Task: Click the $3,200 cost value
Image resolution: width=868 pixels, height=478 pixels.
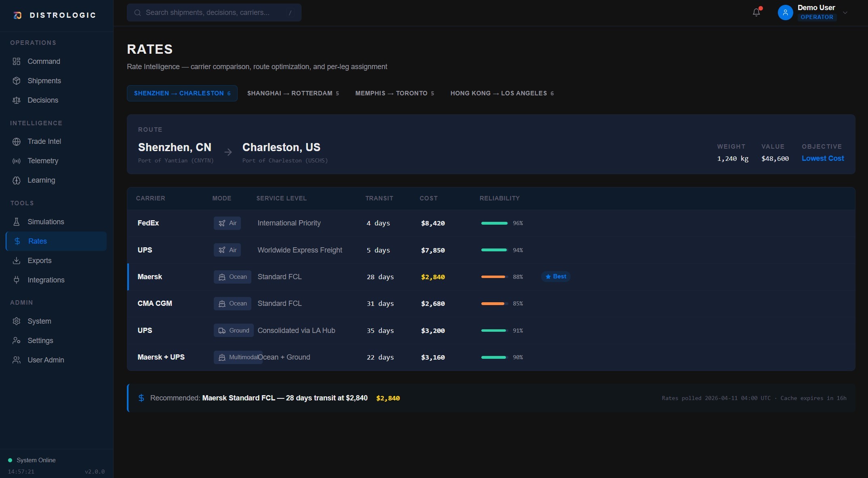Action: [x=433, y=331]
